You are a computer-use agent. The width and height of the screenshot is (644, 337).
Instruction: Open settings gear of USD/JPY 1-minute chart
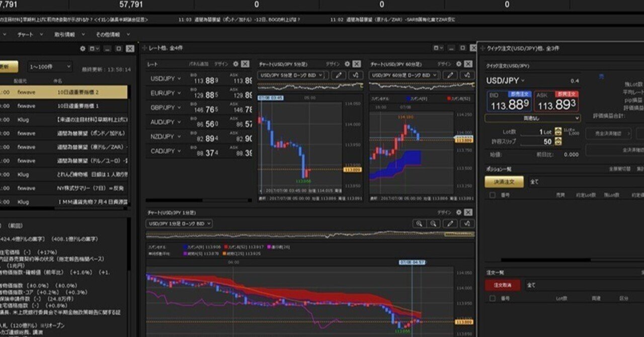coord(458,212)
